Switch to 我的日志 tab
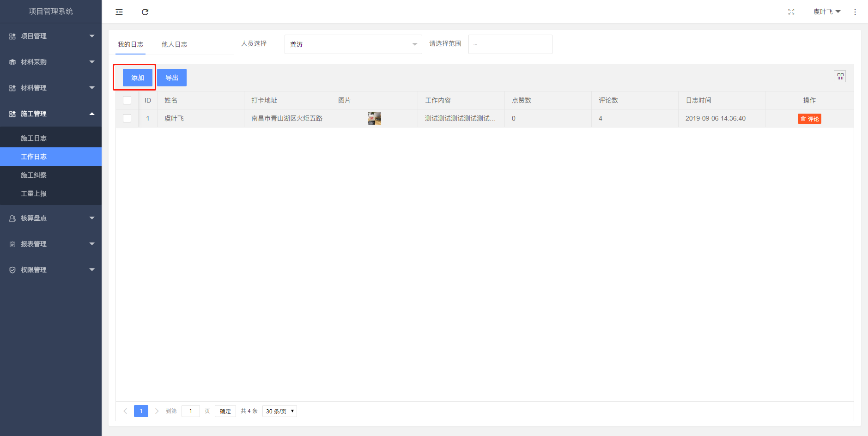 pos(130,44)
